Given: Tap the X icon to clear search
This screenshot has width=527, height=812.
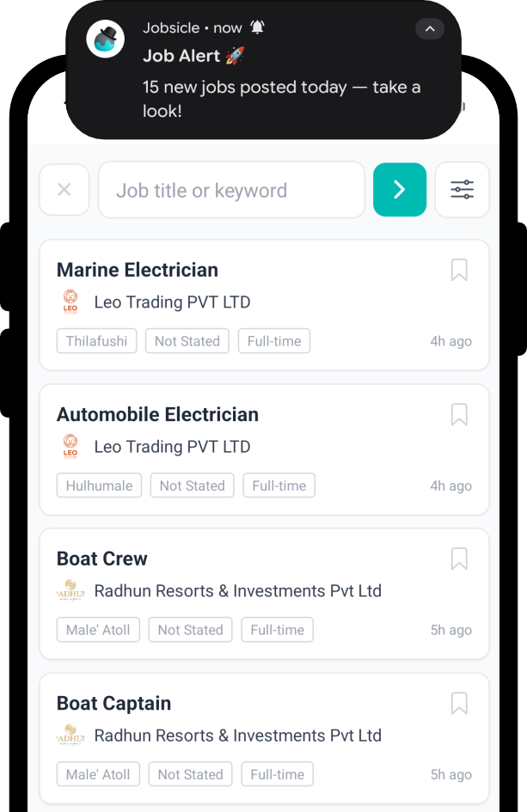Looking at the screenshot, I should pyautogui.click(x=64, y=189).
